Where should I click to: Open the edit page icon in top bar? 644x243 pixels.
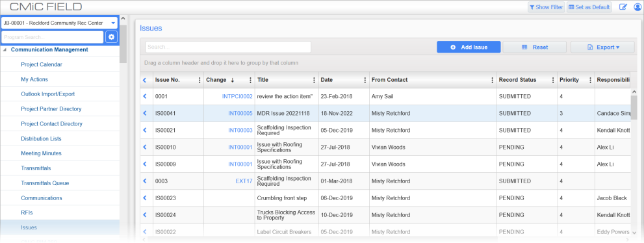(623, 7)
